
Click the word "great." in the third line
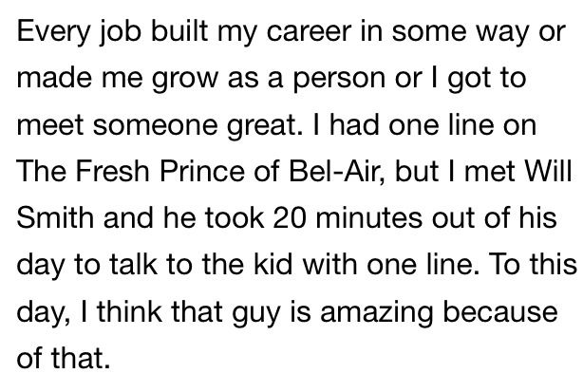tap(266, 126)
